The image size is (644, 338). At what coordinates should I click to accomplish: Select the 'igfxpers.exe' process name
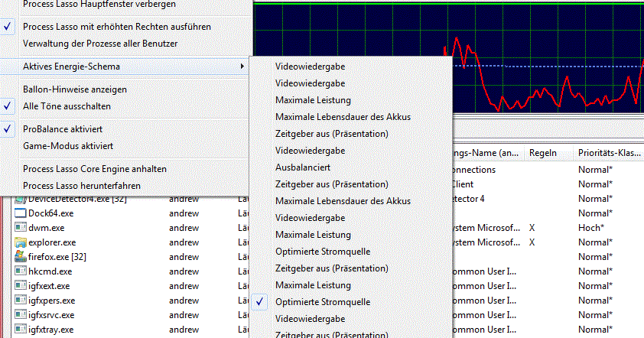tap(52, 301)
